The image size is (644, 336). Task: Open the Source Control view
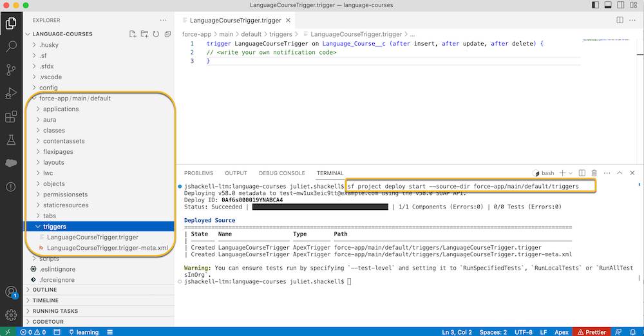click(11, 70)
